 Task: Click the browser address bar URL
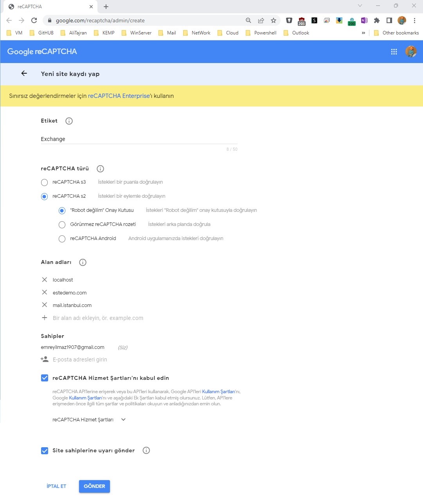coord(100,20)
